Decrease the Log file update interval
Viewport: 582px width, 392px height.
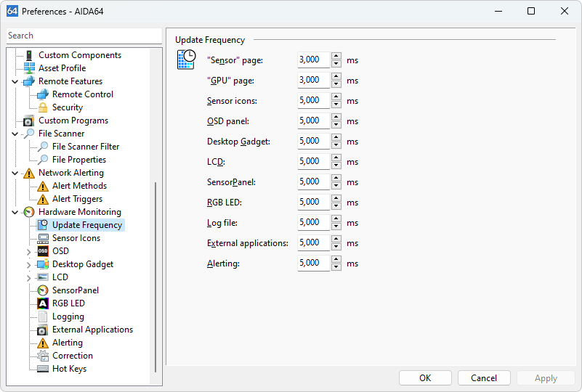336,226
